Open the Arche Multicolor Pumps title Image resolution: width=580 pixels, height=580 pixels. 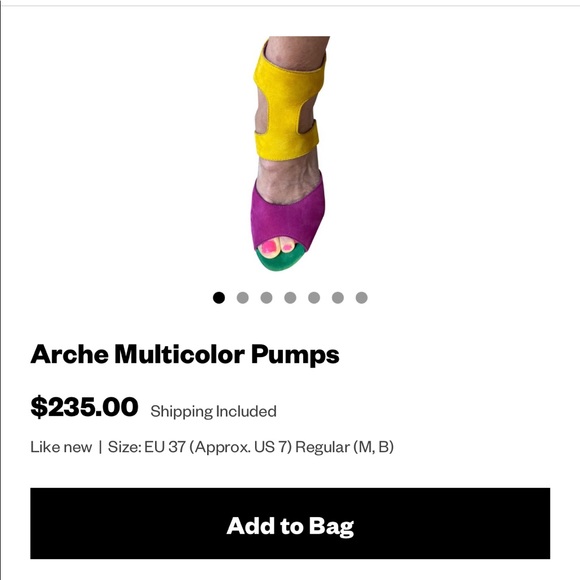tap(185, 354)
